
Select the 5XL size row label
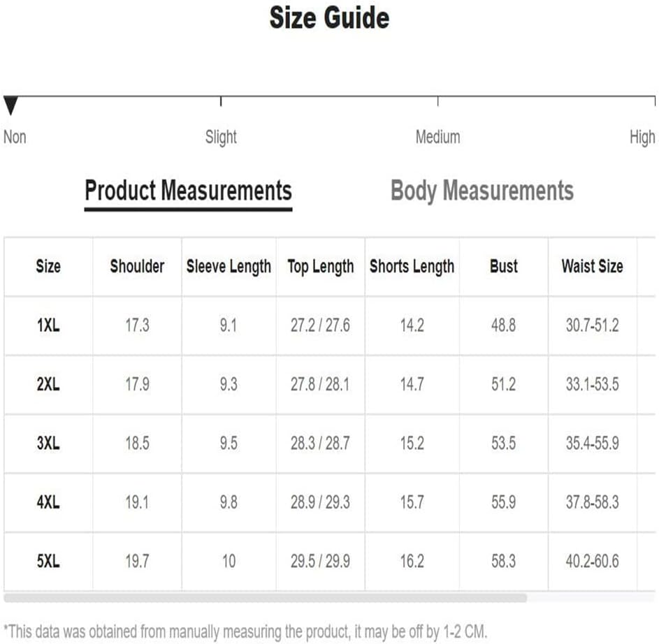click(x=48, y=562)
